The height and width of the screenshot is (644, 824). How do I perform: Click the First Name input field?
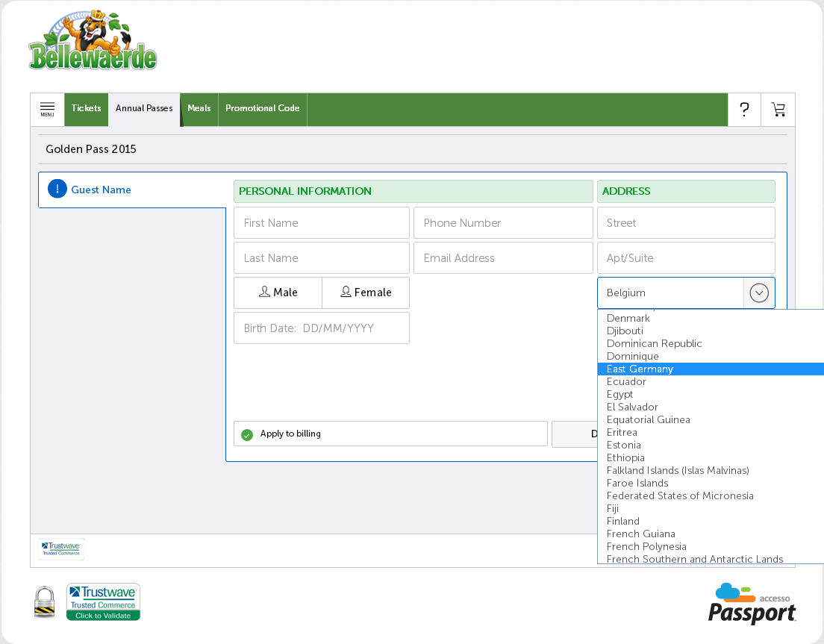pyautogui.click(x=321, y=223)
